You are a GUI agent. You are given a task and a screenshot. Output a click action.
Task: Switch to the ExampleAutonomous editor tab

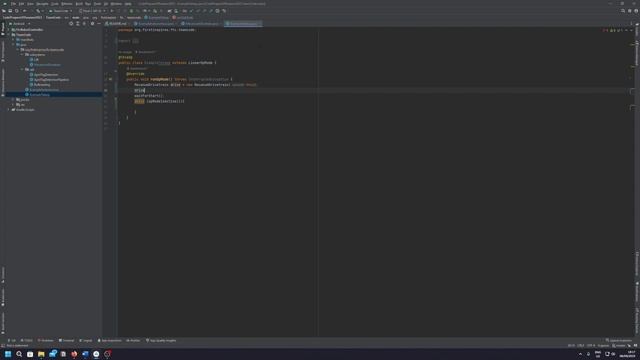click(155, 24)
